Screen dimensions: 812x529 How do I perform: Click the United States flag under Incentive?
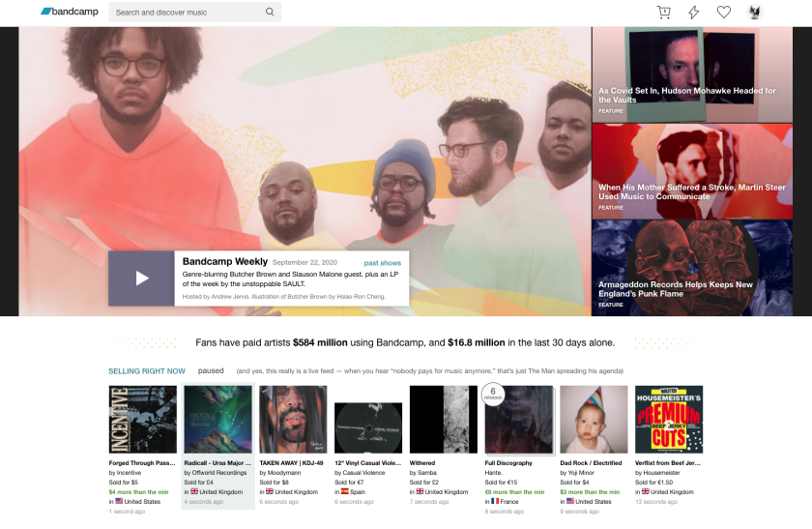point(119,501)
